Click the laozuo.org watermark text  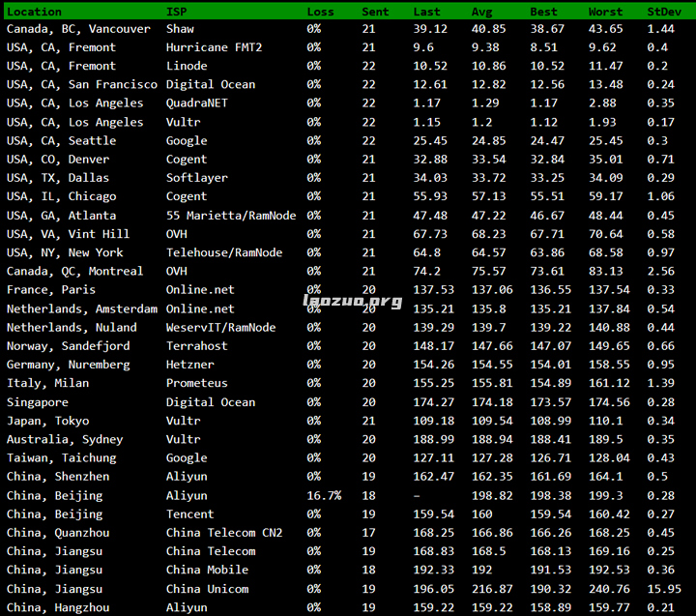[352, 301]
